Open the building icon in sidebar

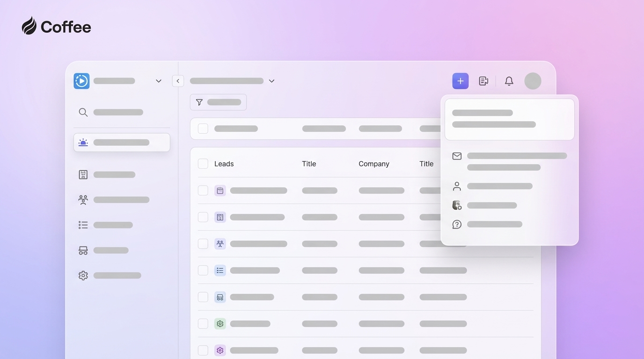(x=83, y=174)
